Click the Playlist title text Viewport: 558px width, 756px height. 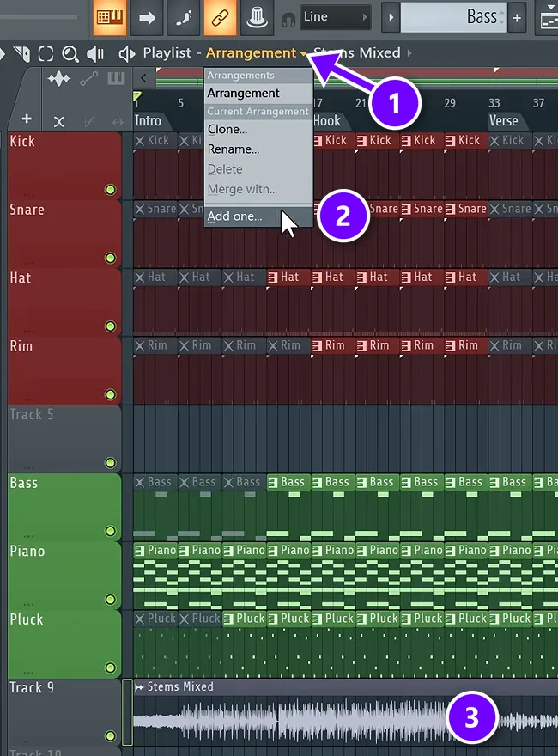(167, 52)
